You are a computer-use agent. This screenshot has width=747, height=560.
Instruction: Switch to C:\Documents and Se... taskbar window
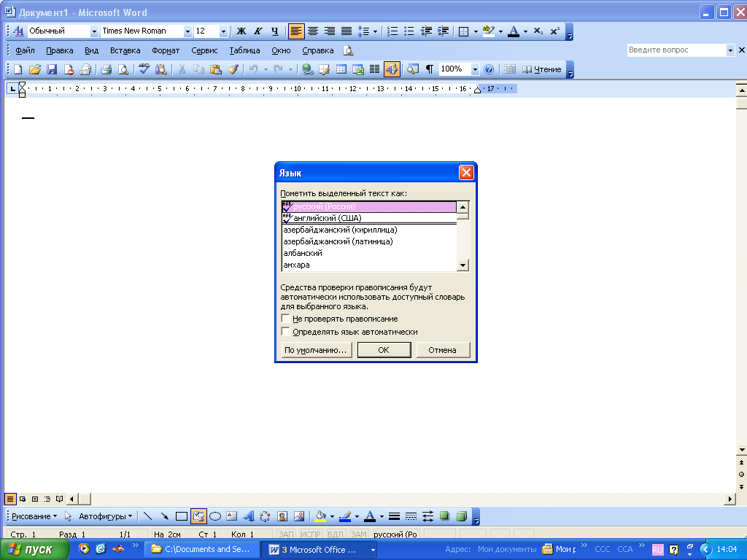202,550
